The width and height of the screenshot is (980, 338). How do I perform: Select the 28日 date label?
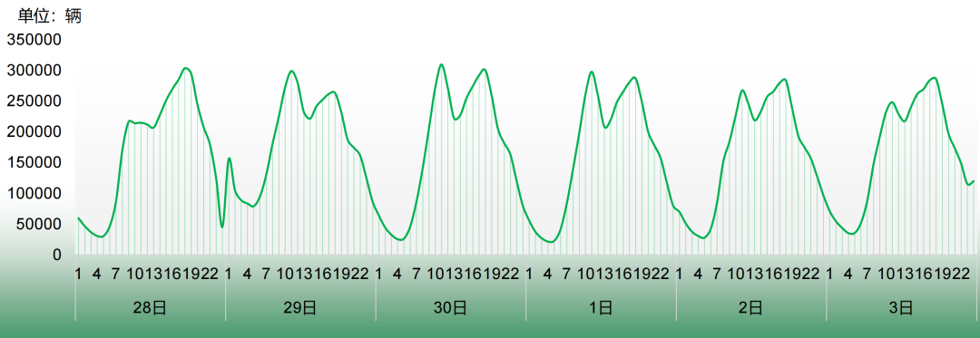coord(150,307)
